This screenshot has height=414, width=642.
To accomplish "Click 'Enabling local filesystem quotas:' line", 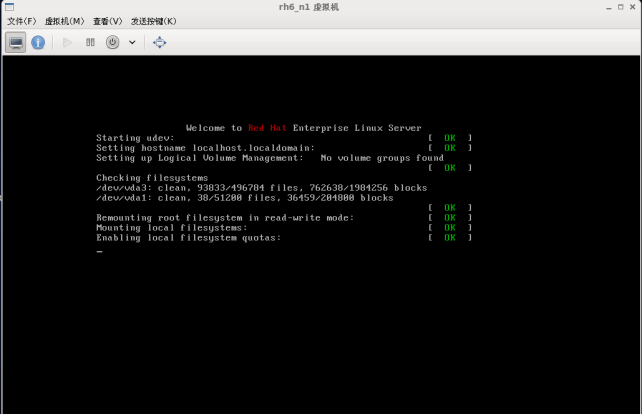I will [x=188, y=238].
